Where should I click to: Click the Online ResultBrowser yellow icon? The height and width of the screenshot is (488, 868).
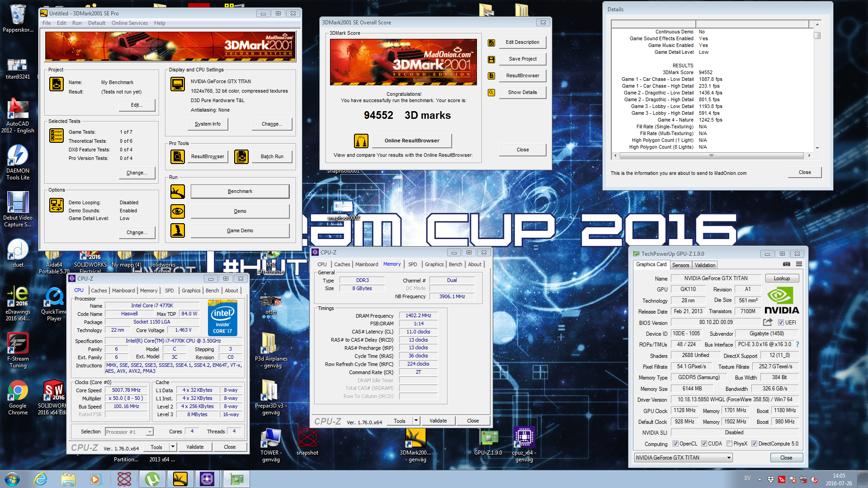(361, 141)
